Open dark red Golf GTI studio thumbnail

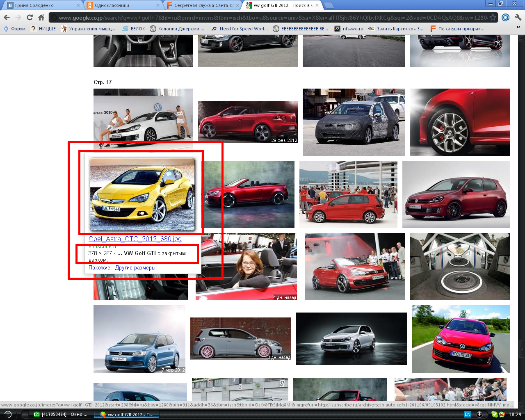point(456,194)
